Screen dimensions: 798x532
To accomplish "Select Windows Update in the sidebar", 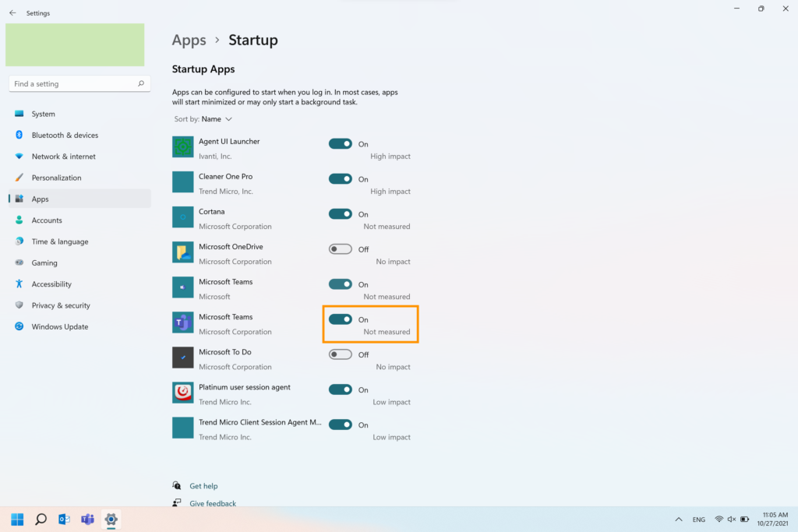I will (x=59, y=326).
